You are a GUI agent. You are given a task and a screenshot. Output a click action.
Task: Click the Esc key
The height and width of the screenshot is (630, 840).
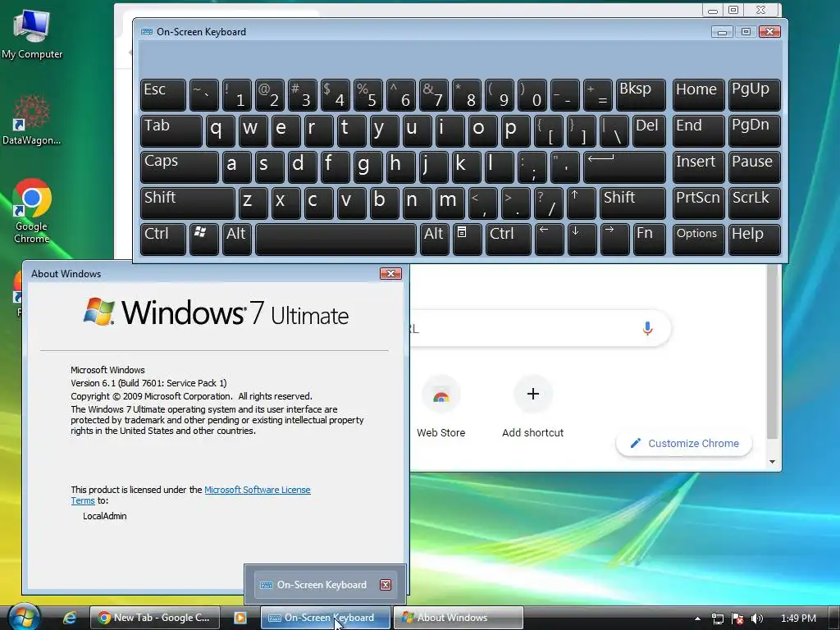pyautogui.click(x=163, y=95)
